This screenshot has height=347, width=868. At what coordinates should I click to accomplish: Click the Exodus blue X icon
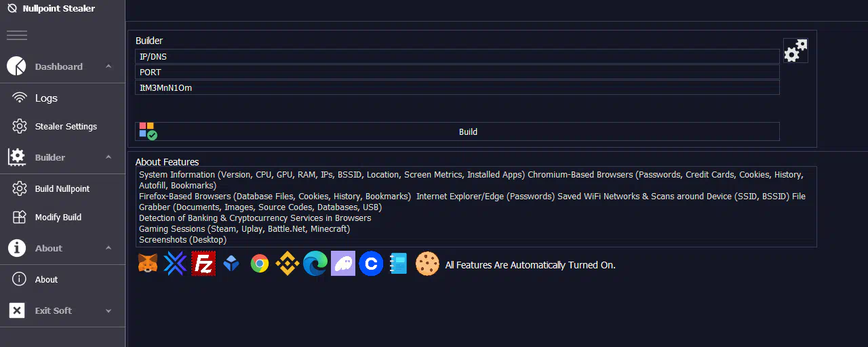point(175,264)
